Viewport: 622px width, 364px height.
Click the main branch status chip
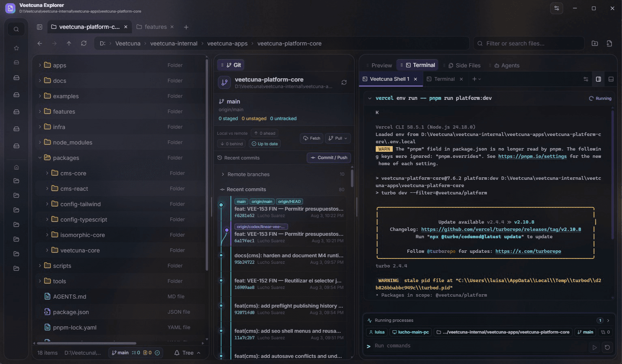click(x=136, y=353)
